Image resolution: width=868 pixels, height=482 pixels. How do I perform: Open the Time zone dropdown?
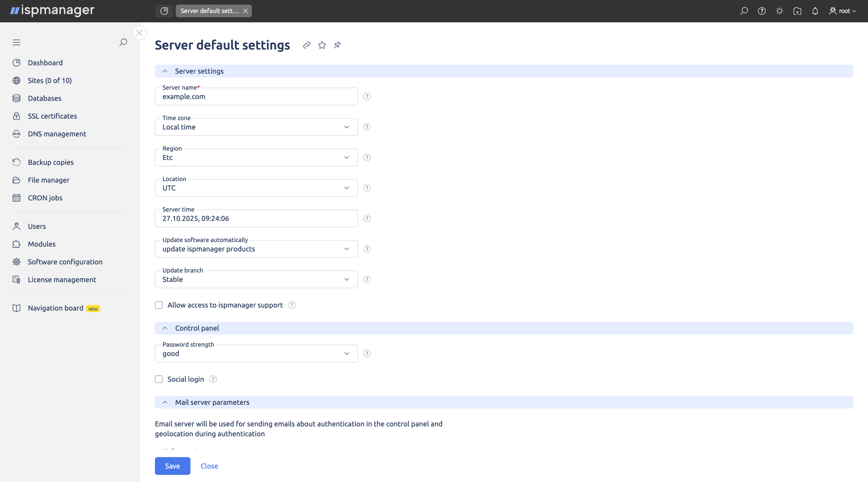256,127
